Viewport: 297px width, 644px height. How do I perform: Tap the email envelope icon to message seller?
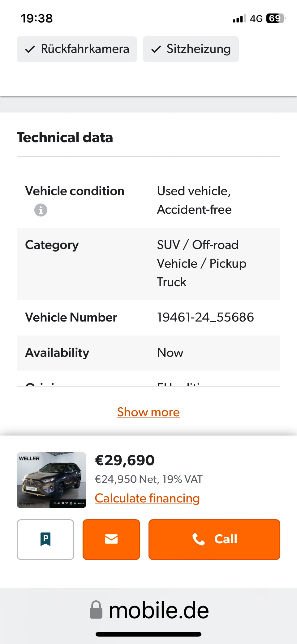click(111, 539)
